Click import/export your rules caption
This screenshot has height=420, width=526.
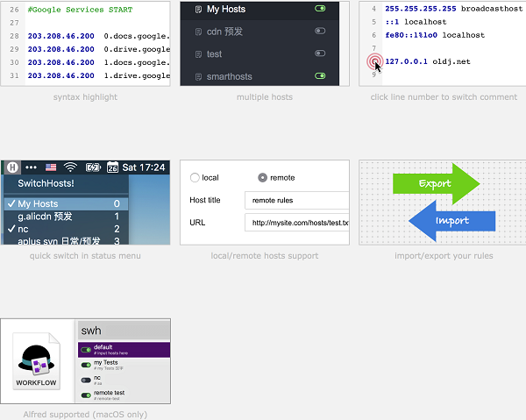pos(444,256)
